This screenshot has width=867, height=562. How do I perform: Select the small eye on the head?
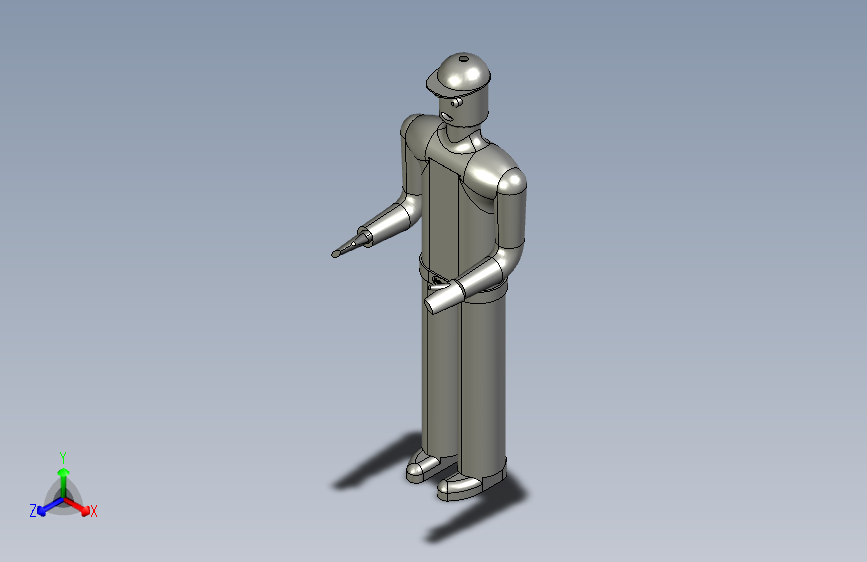[x=456, y=103]
